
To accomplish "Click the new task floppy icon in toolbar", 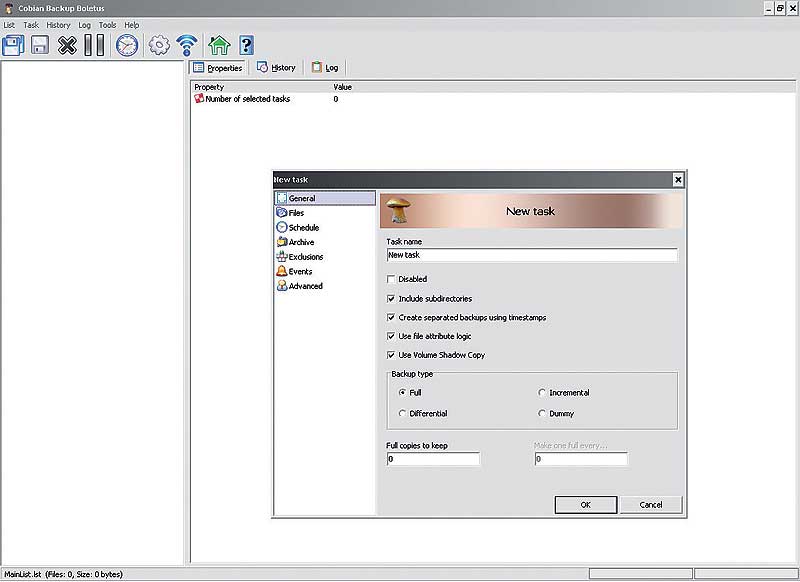I will pos(13,45).
